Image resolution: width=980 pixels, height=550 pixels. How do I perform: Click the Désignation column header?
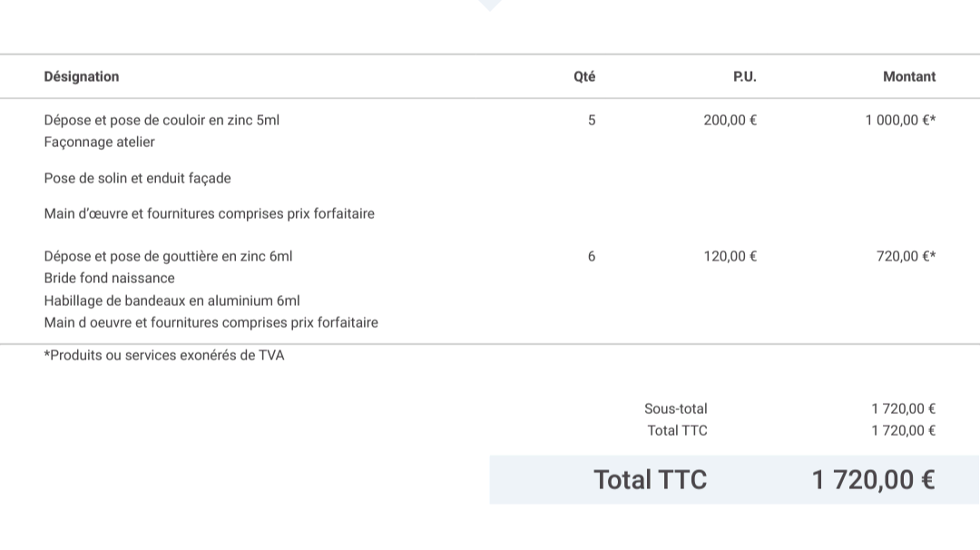click(82, 77)
